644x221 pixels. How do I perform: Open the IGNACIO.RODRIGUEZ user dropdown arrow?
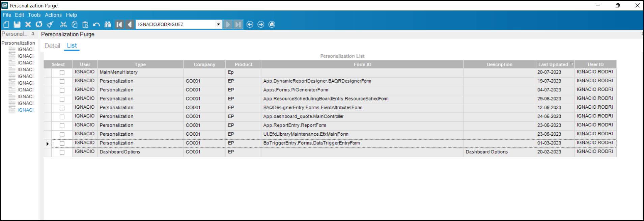click(x=219, y=24)
